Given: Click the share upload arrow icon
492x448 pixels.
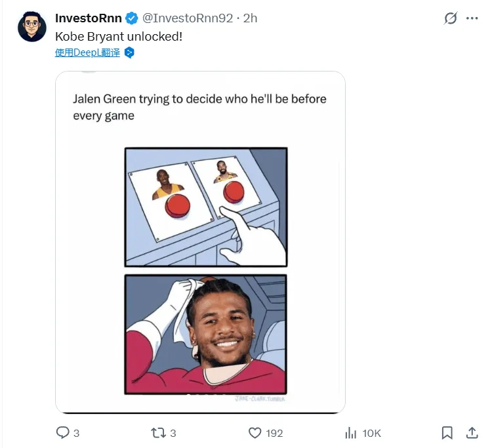Looking at the screenshot, I should coord(472,432).
